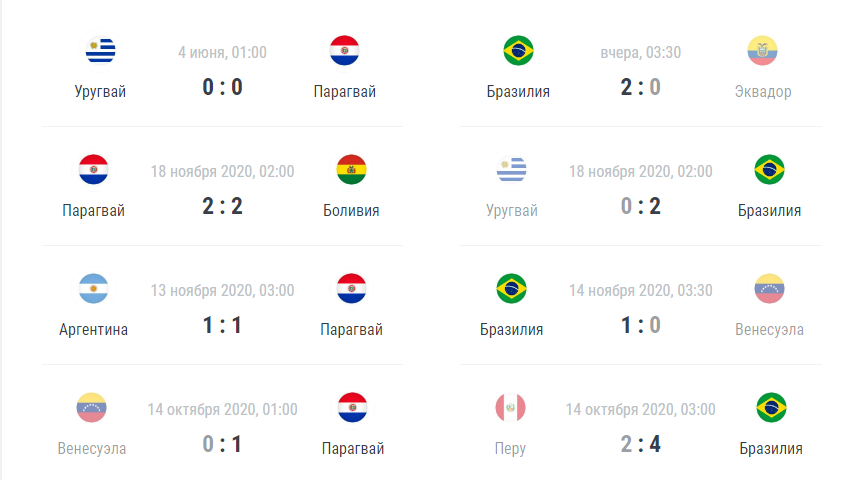Select the date '13 ноября 2020, 03:00'

[x=223, y=291]
